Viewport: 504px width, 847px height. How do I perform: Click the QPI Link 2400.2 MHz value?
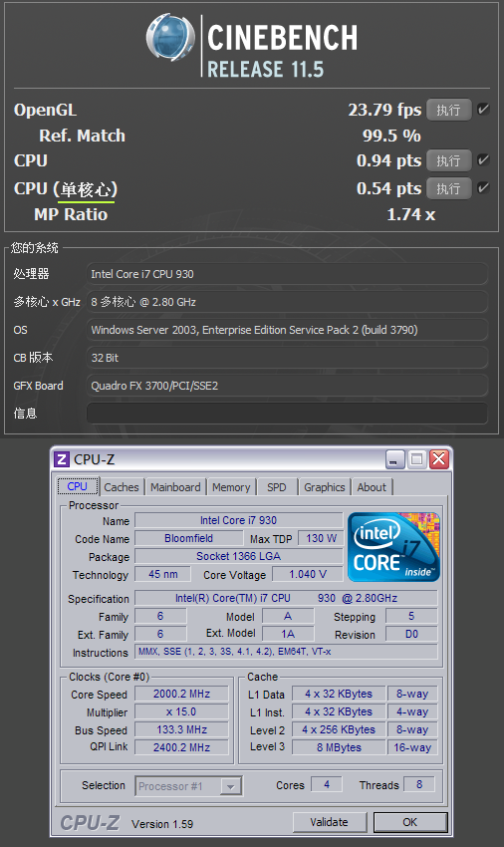tap(181, 747)
